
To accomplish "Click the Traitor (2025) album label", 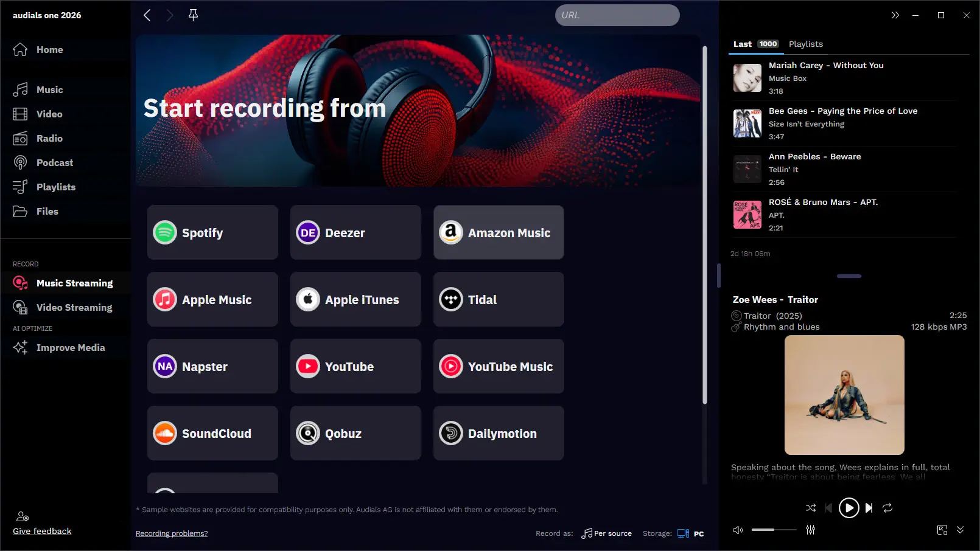I will click(772, 316).
